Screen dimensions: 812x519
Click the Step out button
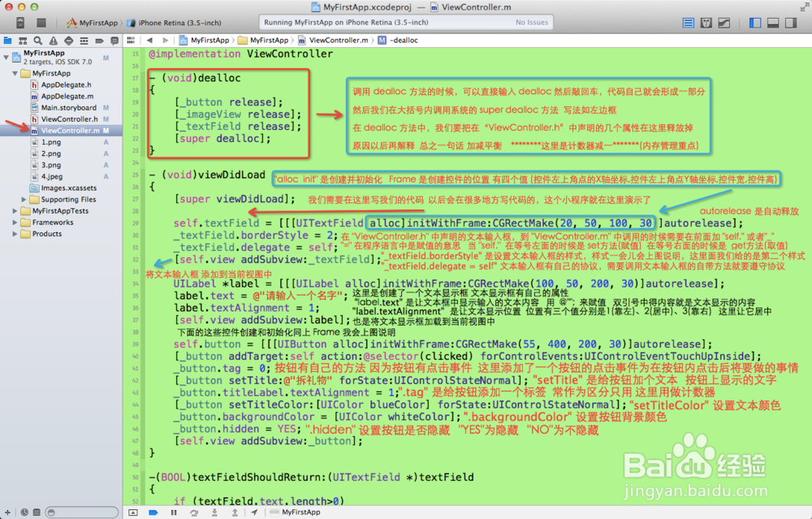[235, 513]
